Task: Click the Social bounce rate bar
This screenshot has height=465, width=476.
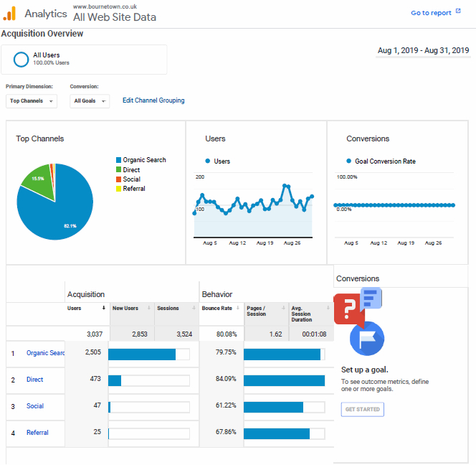Action: (273, 408)
